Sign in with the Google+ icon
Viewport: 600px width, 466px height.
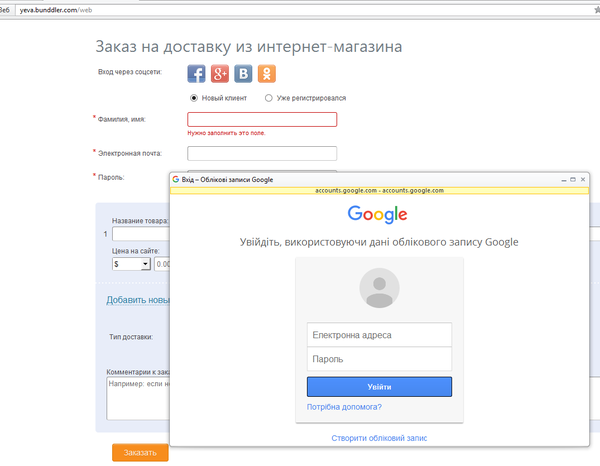coord(220,73)
